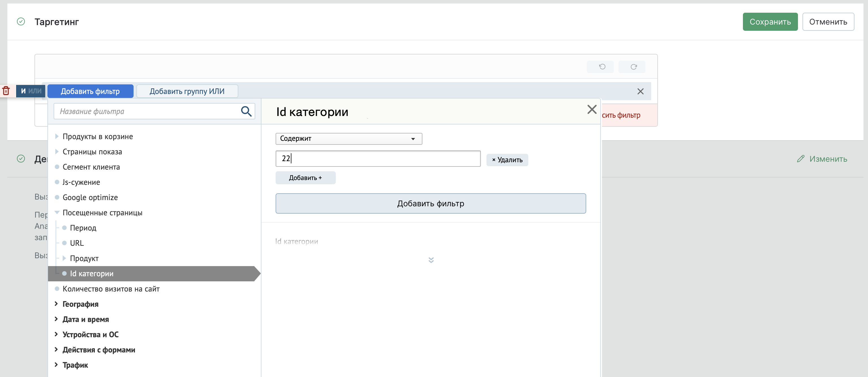Click the redo arrow icon
Screen dimensions: 868x377
(x=633, y=67)
